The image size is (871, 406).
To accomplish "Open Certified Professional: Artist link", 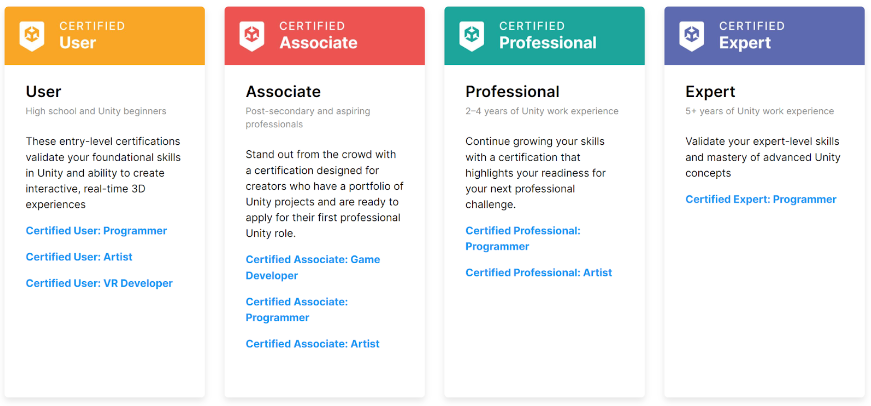I will pyautogui.click(x=538, y=272).
